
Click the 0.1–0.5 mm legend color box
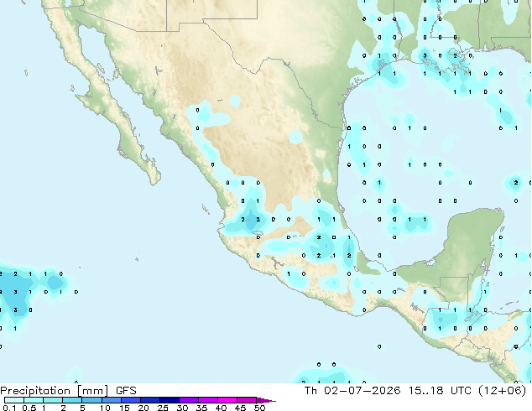tap(14, 400)
